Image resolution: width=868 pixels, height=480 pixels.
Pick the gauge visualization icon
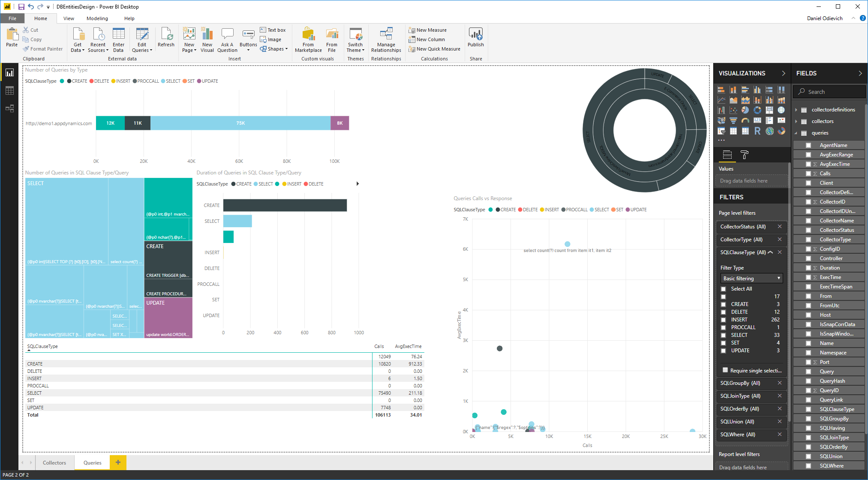click(745, 121)
